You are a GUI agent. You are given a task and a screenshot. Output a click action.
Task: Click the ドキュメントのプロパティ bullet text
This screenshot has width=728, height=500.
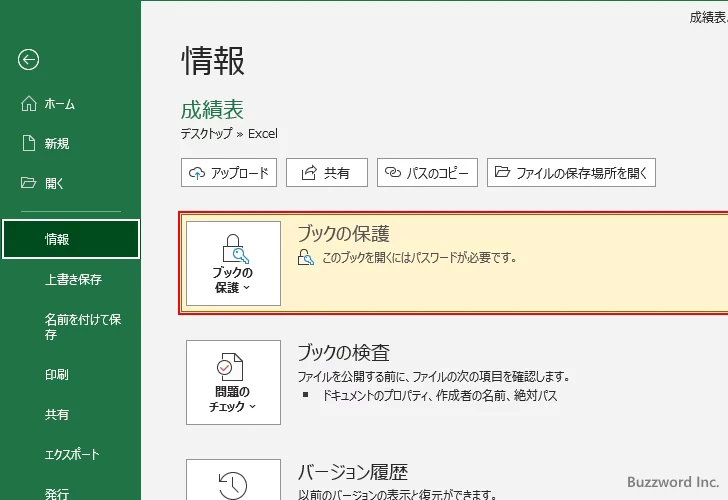[440, 396]
